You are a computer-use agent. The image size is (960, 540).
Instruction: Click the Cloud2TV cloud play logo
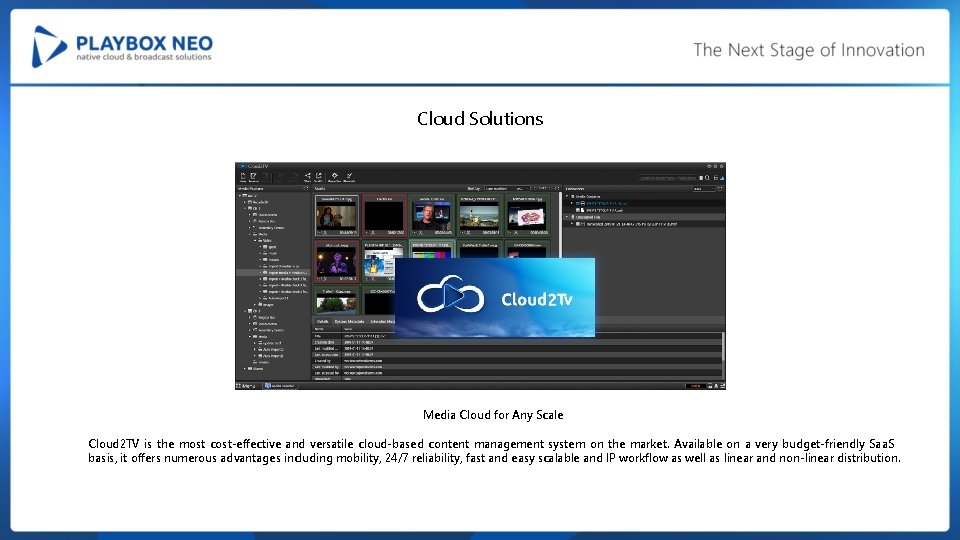(x=451, y=296)
